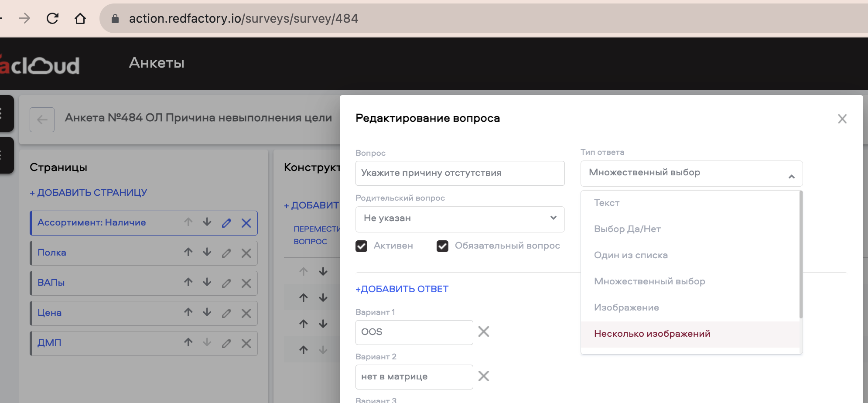This screenshot has height=403, width=868.
Task: Delete the Полка page
Action: click(x=246, y=253)
